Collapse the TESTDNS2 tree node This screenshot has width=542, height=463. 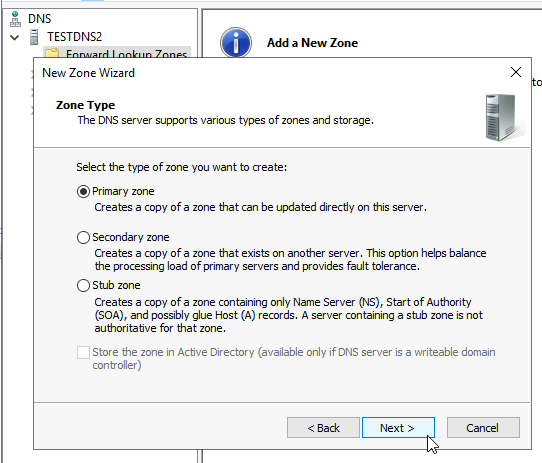coord(15,37)
